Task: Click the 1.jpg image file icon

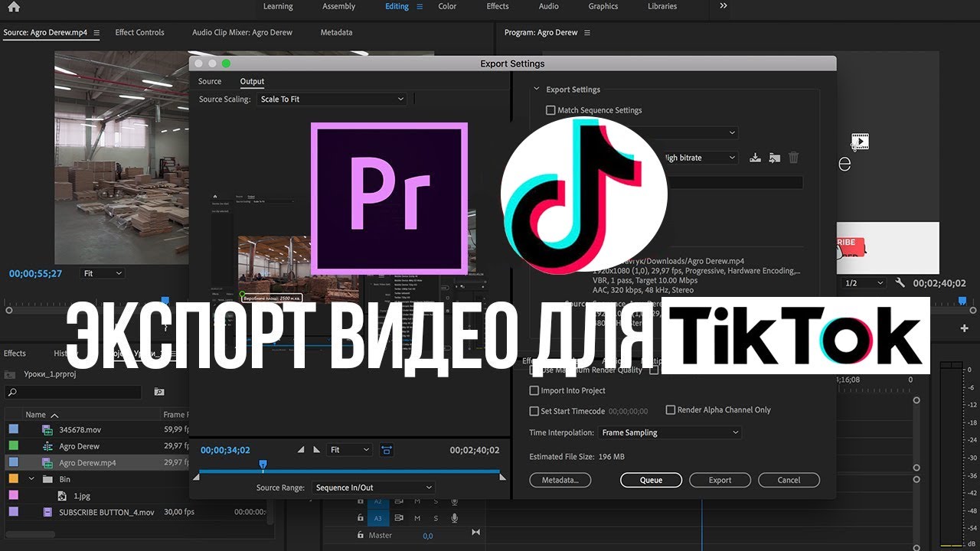Action: tap(62, 496)
